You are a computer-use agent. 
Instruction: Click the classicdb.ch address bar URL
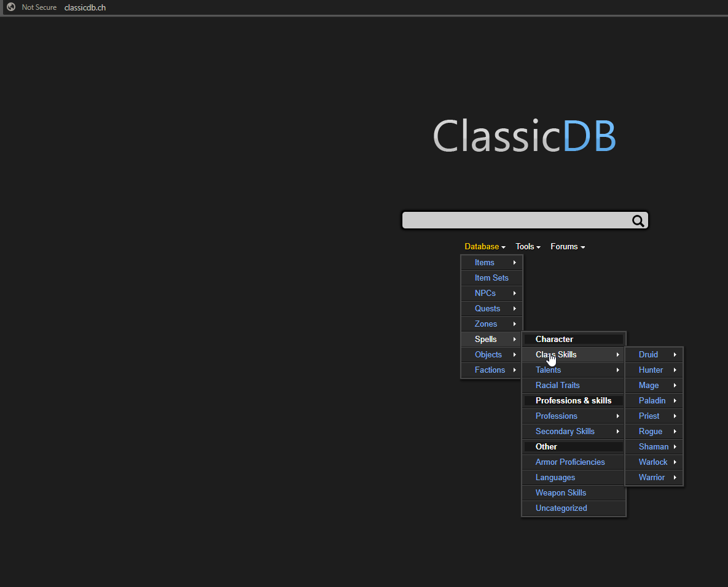tap(85, 7)
